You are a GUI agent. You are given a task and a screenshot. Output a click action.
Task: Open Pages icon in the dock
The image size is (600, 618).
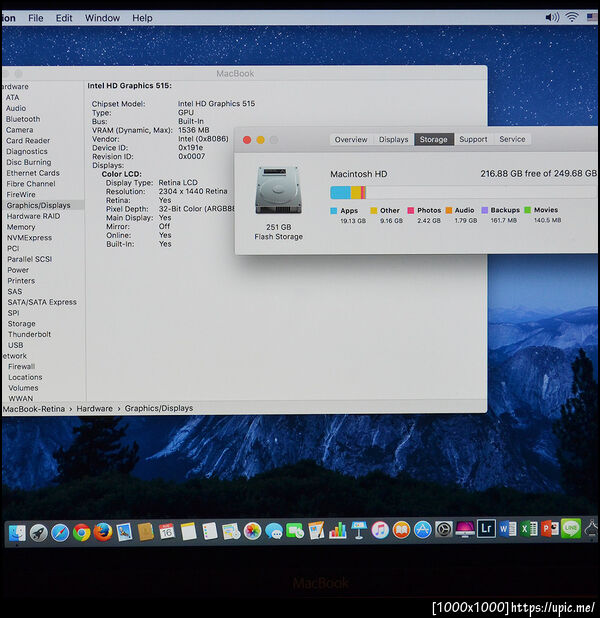coord(316,531)
